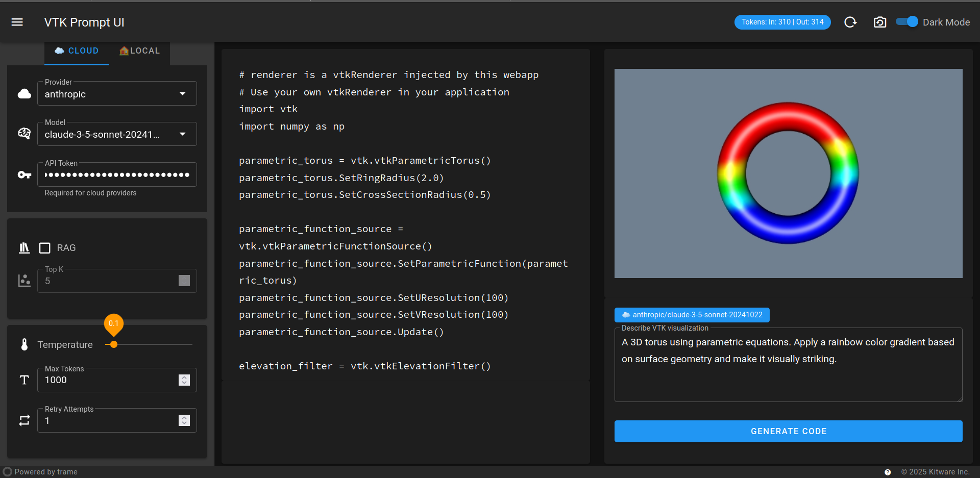Click the thermometer icon next to Temperature

[x=24, y=344]
